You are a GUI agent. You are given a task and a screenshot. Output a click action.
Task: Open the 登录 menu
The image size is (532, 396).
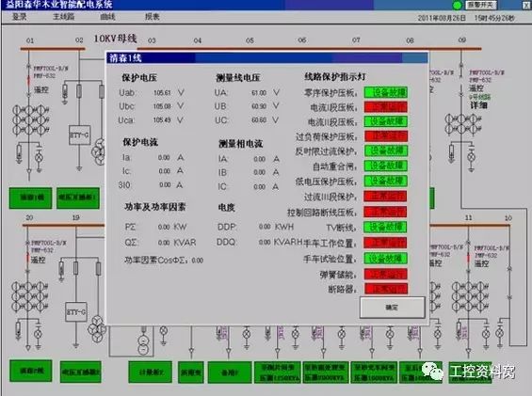(20, 17)
